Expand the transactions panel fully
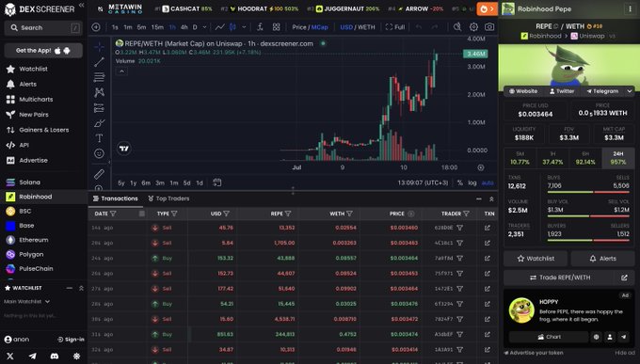Viewport: 640px width, 364px height. [491, 198]
